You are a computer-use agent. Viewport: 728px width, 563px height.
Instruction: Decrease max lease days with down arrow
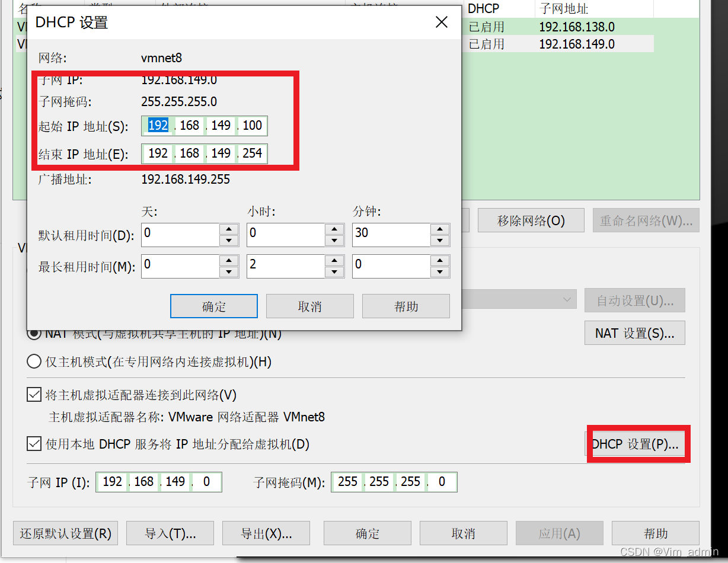click(229, 271)
